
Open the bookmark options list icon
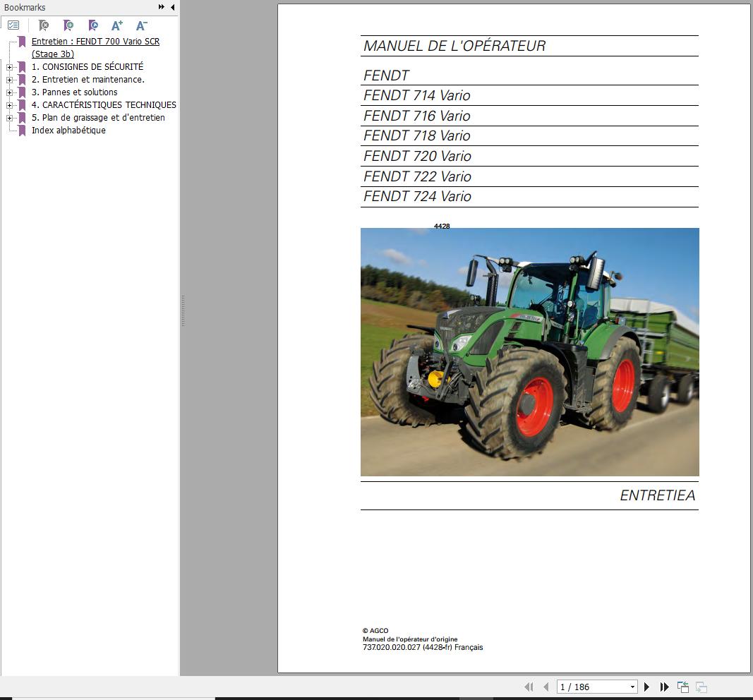tap(13, 25)
